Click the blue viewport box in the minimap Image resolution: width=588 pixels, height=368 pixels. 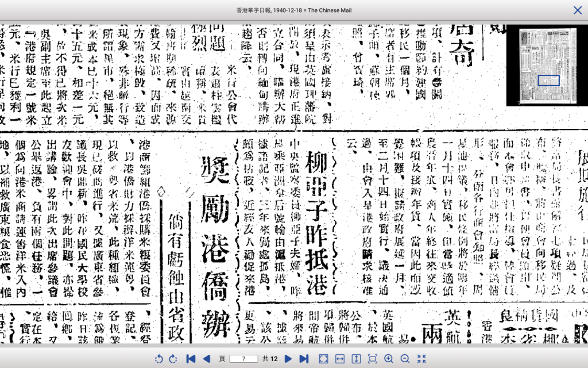coord(548,80)
